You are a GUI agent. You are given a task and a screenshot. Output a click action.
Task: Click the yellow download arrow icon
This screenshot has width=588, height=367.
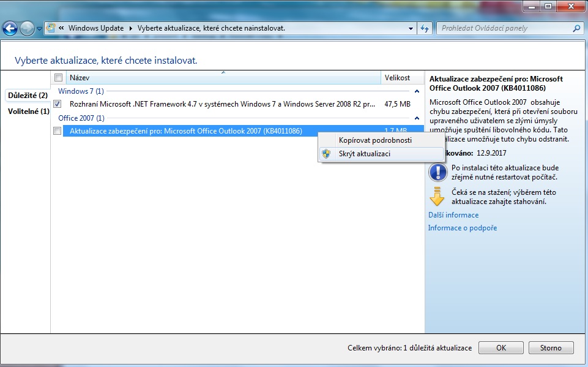click(x=437, y=197)
